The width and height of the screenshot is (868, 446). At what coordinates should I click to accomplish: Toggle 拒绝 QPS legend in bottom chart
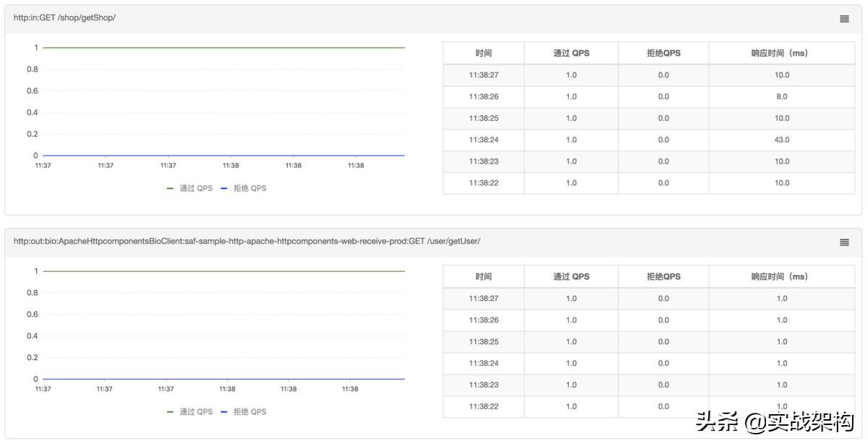tap(244, 412)
